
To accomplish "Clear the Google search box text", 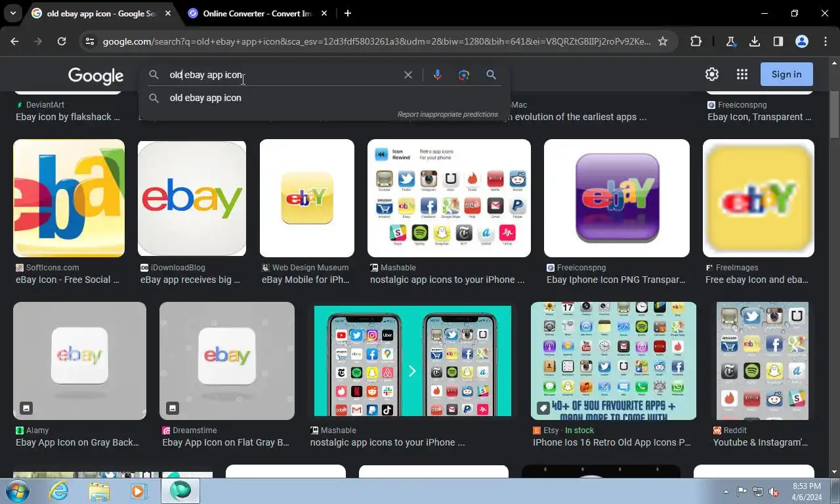I will (x=408, y=75).
